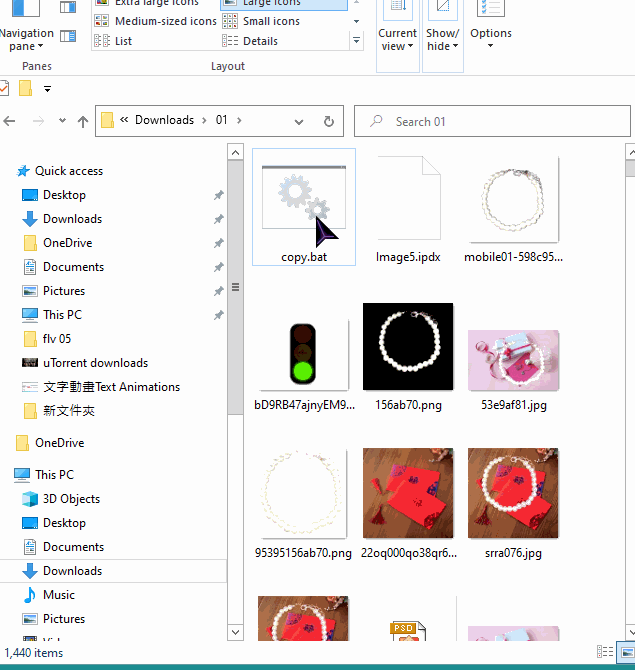Select the mobile01-598c95 image file
Image resolution: width=635 pixels, height=670 pixels.
click(x=513, y=209)
